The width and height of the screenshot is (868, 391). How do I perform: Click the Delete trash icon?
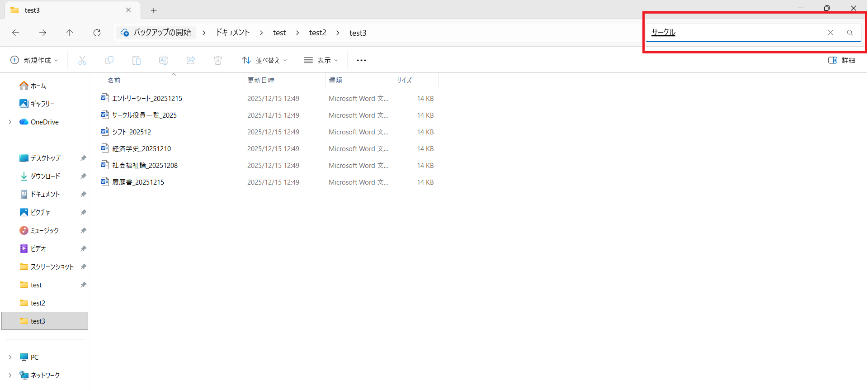[x=218, y=60]
